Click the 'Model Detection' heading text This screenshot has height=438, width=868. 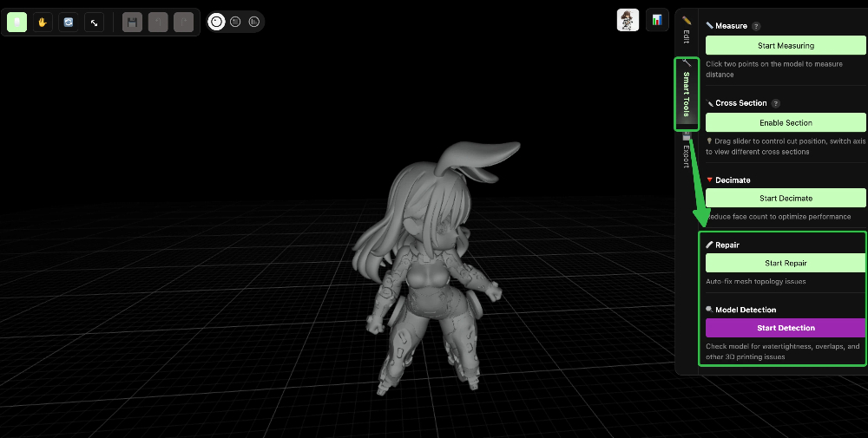[746, 311]
